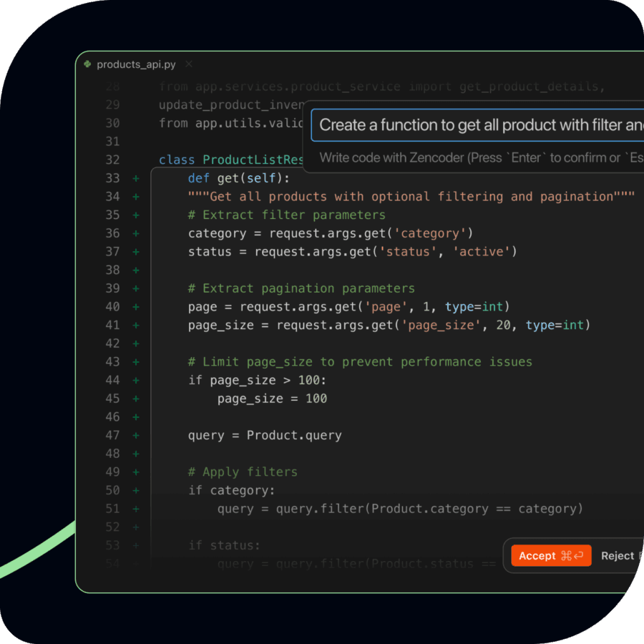Click the 'Write code with Zencoder' hint text

[482, 157]
